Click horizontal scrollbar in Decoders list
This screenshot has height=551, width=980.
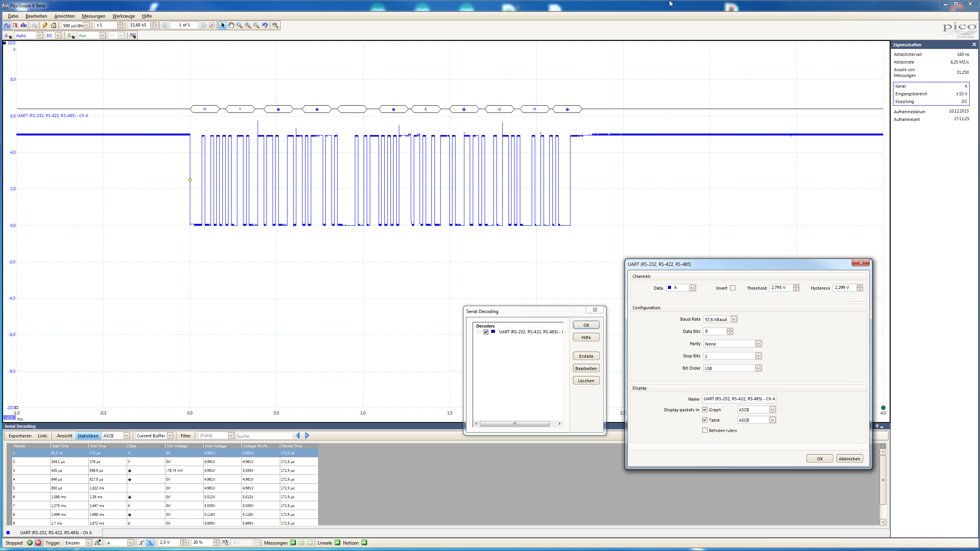(515, 424)
